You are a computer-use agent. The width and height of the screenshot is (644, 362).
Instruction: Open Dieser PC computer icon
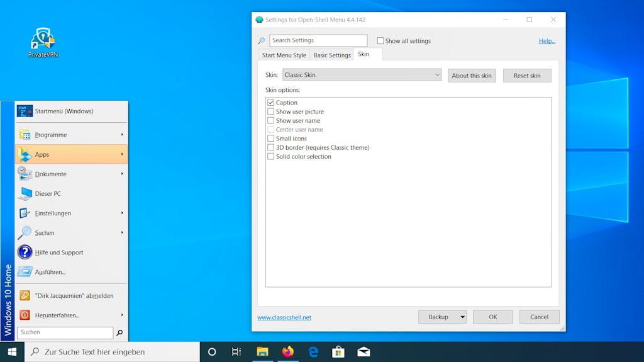pyautogui.click(x=25, y=193)
